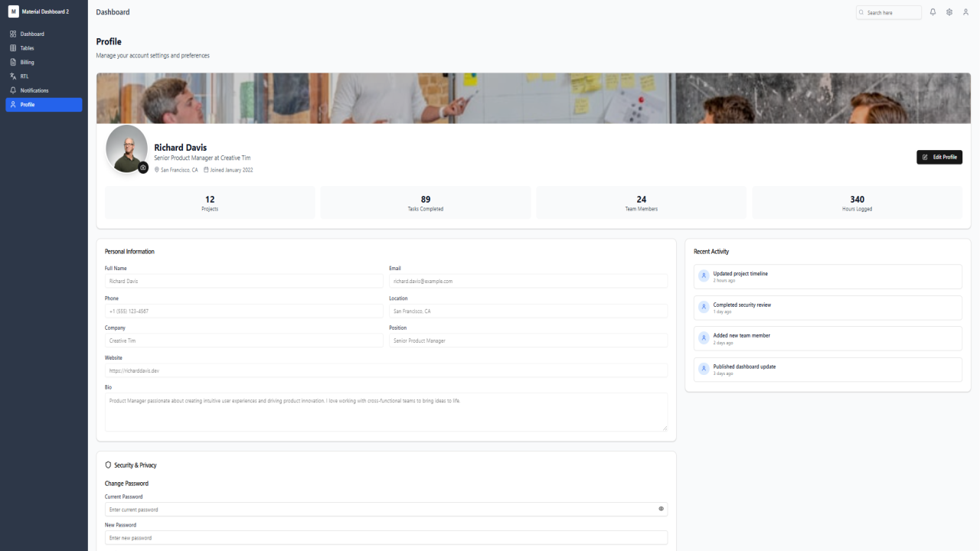The height and width of the screenshot is (551, 980).
Task: Click the Bio text area
Action: [386, 412]
